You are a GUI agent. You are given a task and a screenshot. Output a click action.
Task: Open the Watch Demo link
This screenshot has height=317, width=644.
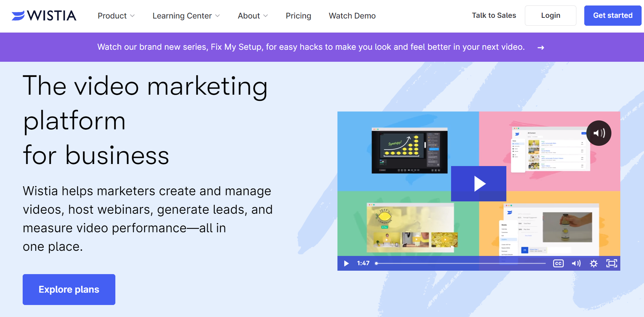352,16
